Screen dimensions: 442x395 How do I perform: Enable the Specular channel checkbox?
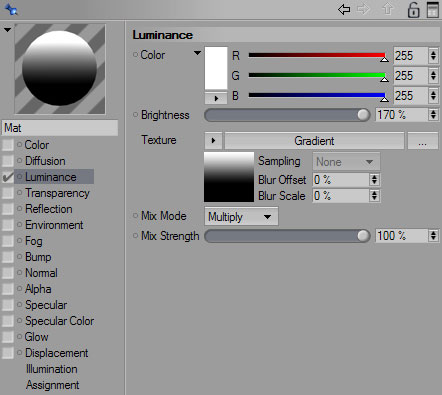pyautogui.click(x=8, y=305)
